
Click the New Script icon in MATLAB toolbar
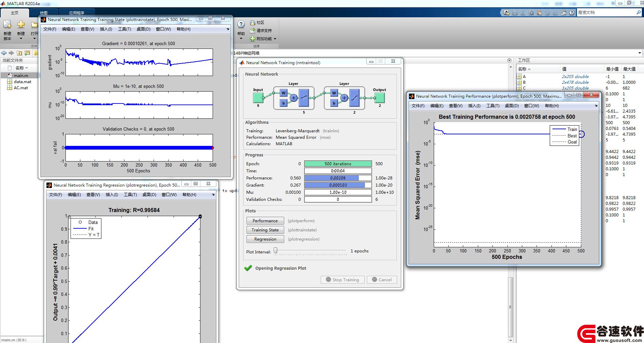[7, 25]
